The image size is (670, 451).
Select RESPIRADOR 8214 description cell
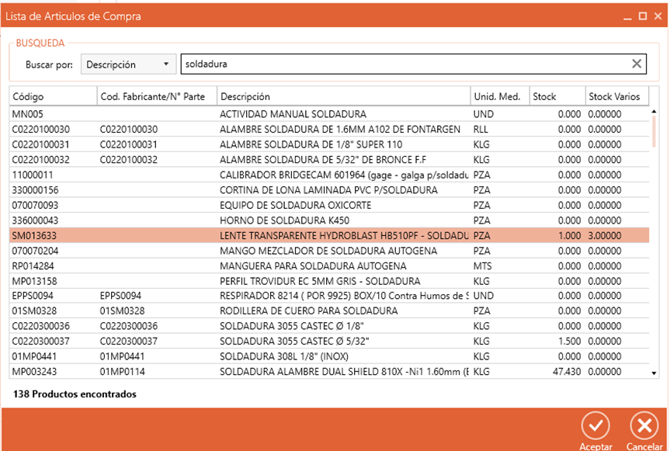(x=344, y=296)
